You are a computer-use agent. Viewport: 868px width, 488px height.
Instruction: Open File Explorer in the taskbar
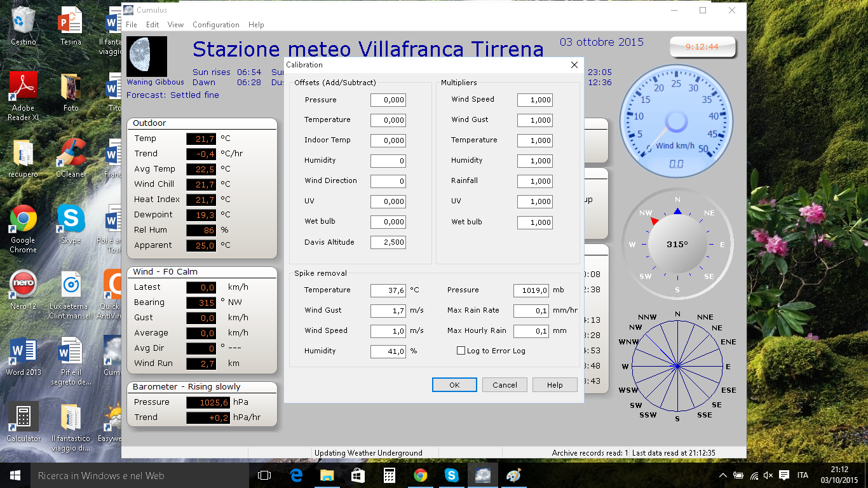(327, 475)
